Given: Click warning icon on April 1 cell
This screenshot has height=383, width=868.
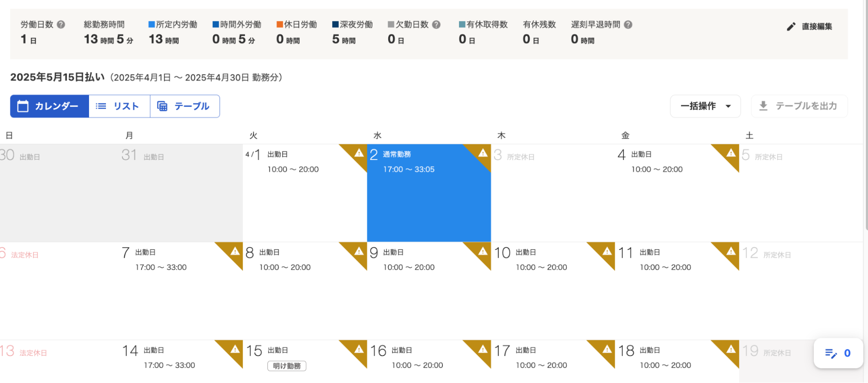Looking at the screenshot, I should (359, 153).
